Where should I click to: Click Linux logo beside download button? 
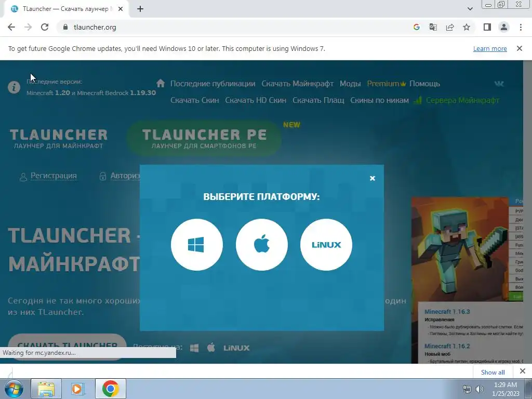point(236,348)
